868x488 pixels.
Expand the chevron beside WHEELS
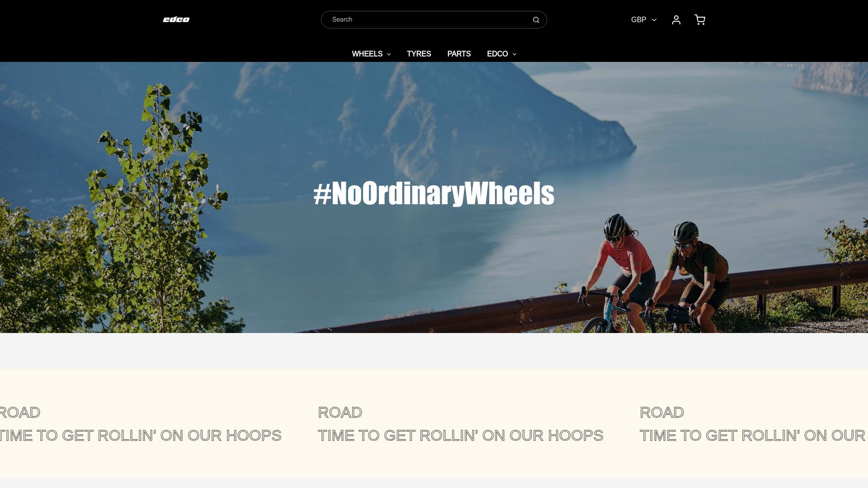(x=389, y=54)
